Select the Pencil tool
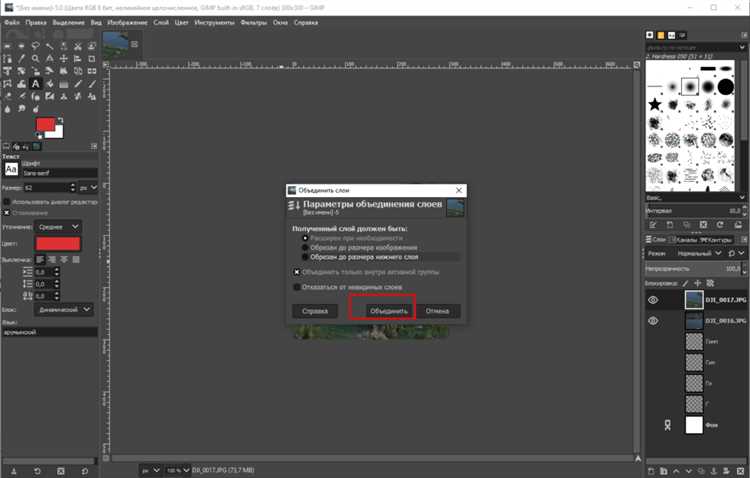Screen dimensions: 750x478 [x=77, y=84]
